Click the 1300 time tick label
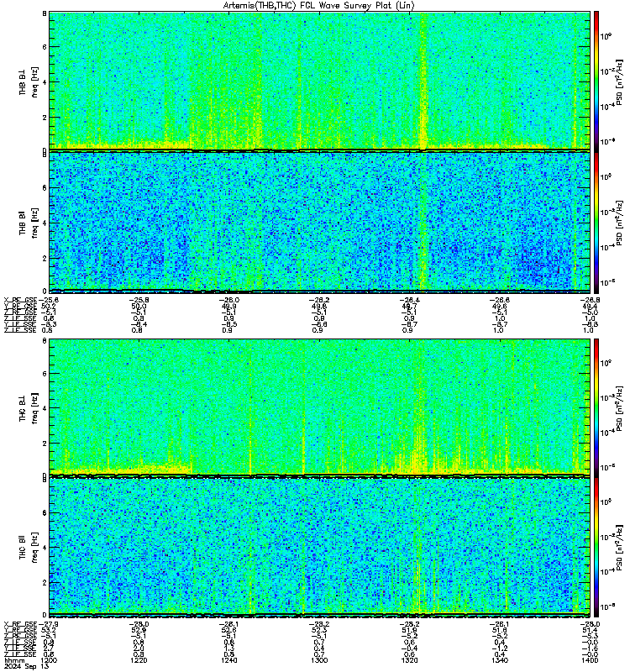 [x=318, y=660]
